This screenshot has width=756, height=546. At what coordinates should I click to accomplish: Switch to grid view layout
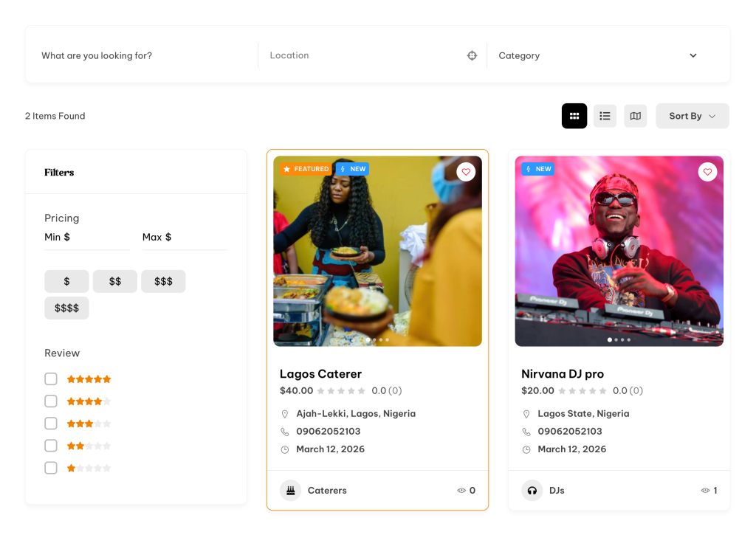click(574, 116)
